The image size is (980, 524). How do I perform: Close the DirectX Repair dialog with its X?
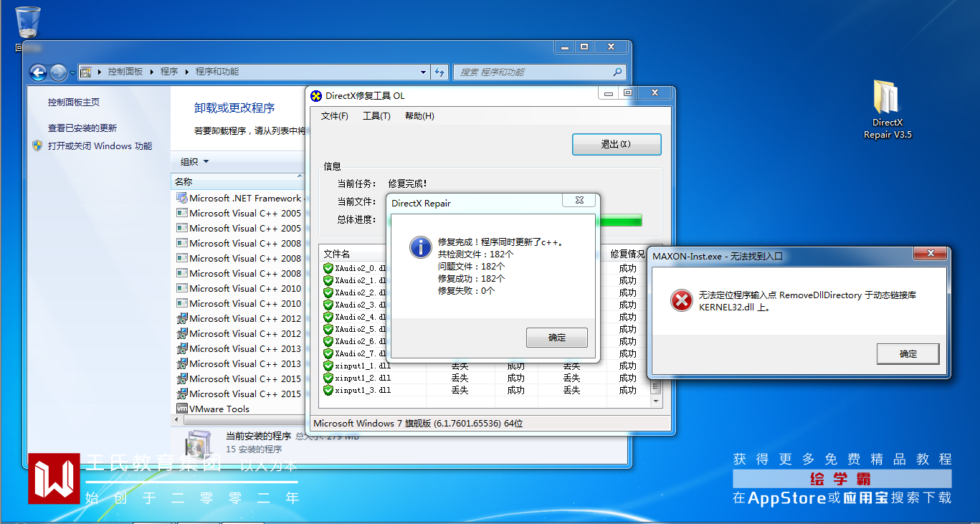pos(579,201)
